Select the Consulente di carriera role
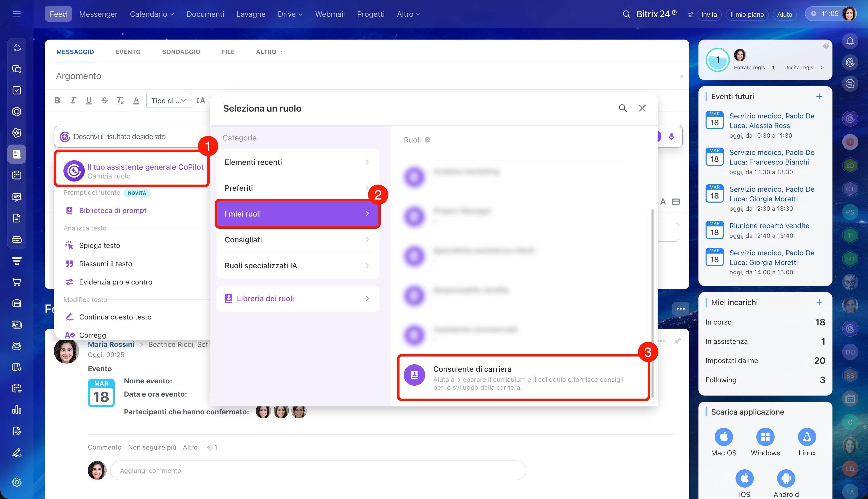Viewport: 868px width, 499px height. pyautogui.click(x=523, y=377)
